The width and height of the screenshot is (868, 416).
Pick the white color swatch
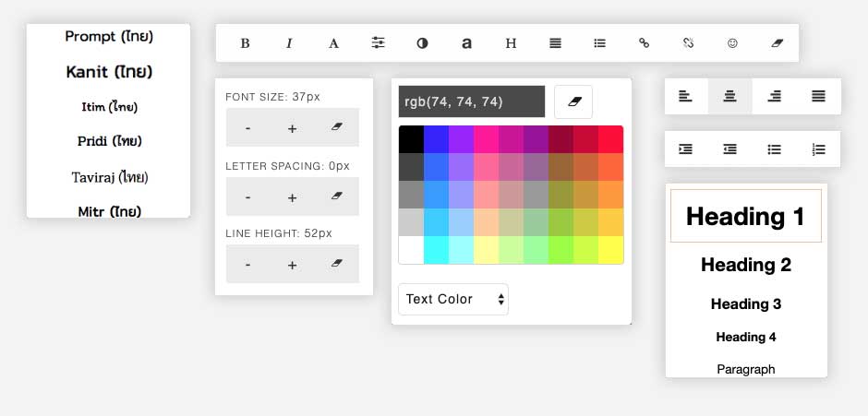pyautogui.click(x=411, y=250)
